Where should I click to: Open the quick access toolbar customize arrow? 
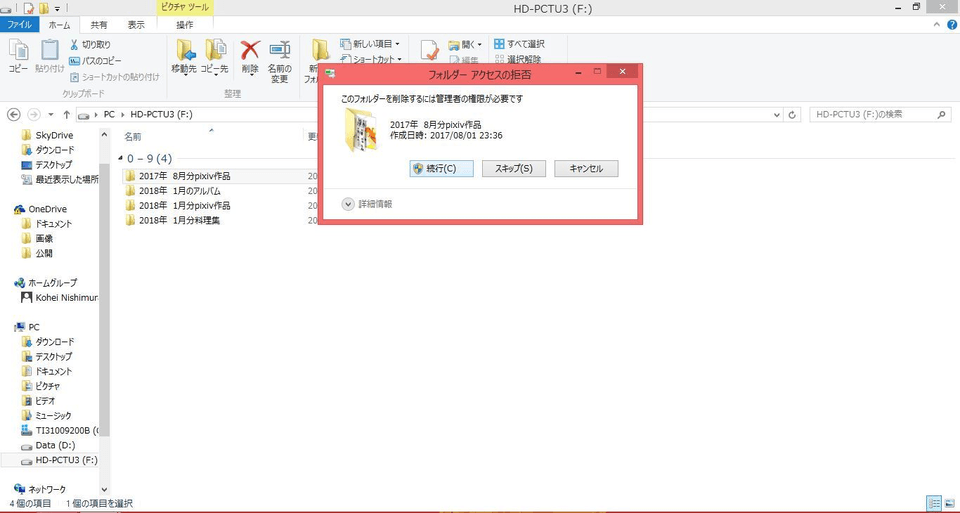click(x=58, y=9)
